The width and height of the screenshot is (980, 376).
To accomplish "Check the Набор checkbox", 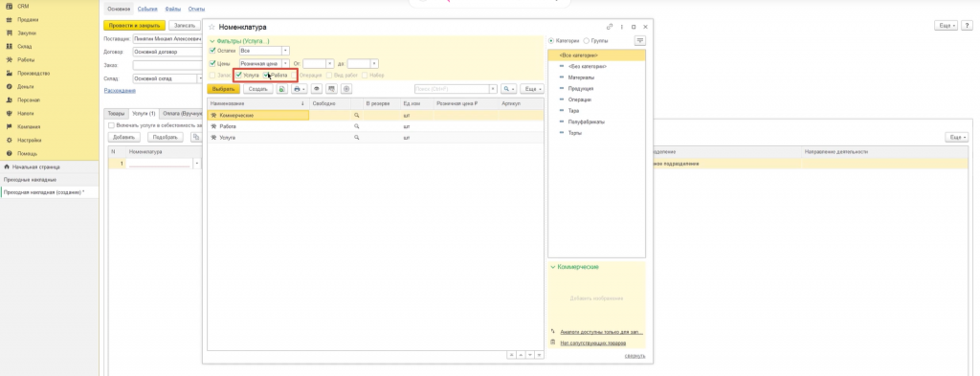I will pos(365,75).
